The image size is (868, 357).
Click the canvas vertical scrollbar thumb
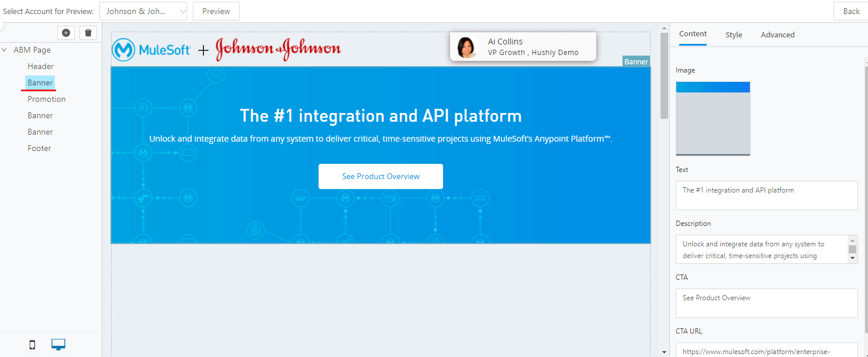(x=664, y=75)
